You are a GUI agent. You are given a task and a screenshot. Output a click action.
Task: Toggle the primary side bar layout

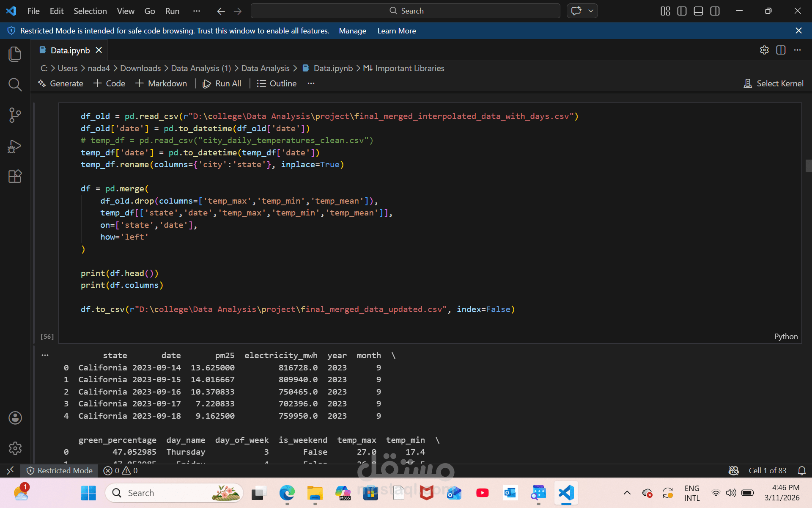(x=682, y=11)
